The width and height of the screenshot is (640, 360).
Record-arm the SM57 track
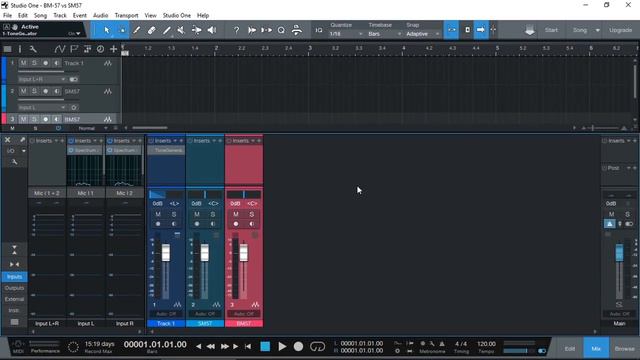[45, 91]
